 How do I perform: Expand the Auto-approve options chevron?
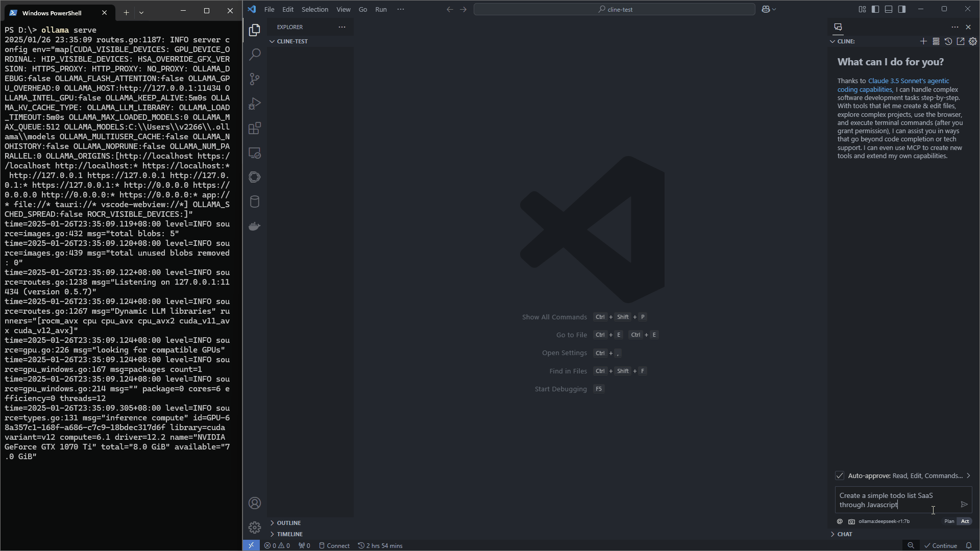pos(968,475)
